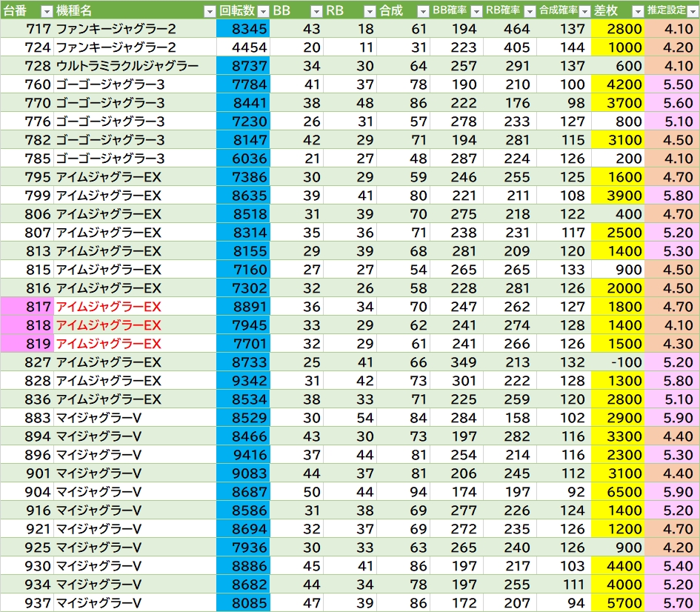The width and height of the screenshot is (700, 612).
Task: Select the RB cell showing 54
Action: tap(350, 418)
